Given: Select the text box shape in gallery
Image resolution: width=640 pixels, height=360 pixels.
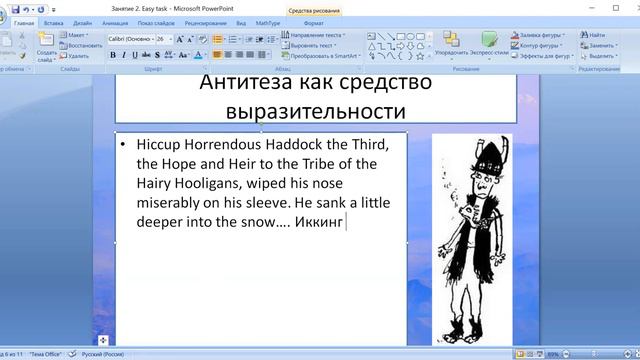Looking at the screenshot, I should click(x=371, y=37).
